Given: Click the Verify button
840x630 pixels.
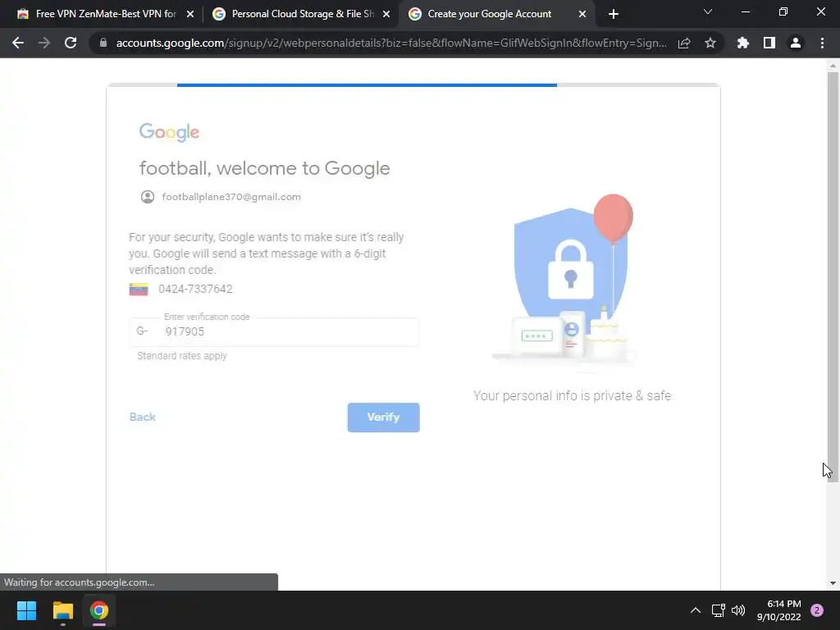Looking at the screenshot, I should tap(384, 418).
